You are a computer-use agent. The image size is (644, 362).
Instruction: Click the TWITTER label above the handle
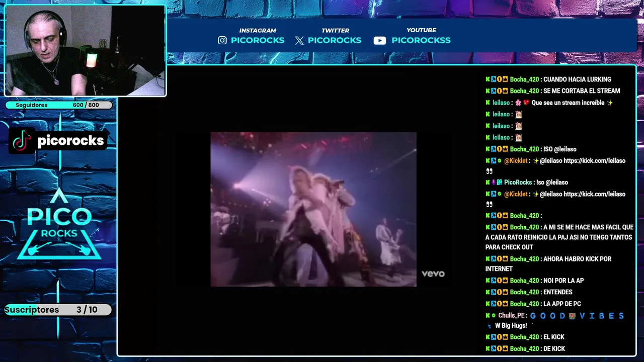[x=336, y=30]
